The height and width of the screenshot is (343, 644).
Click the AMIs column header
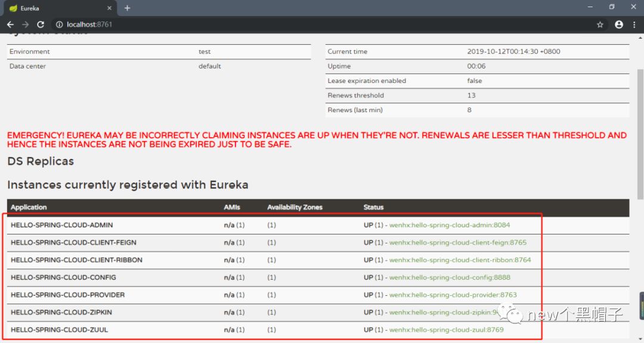[232, 208]
